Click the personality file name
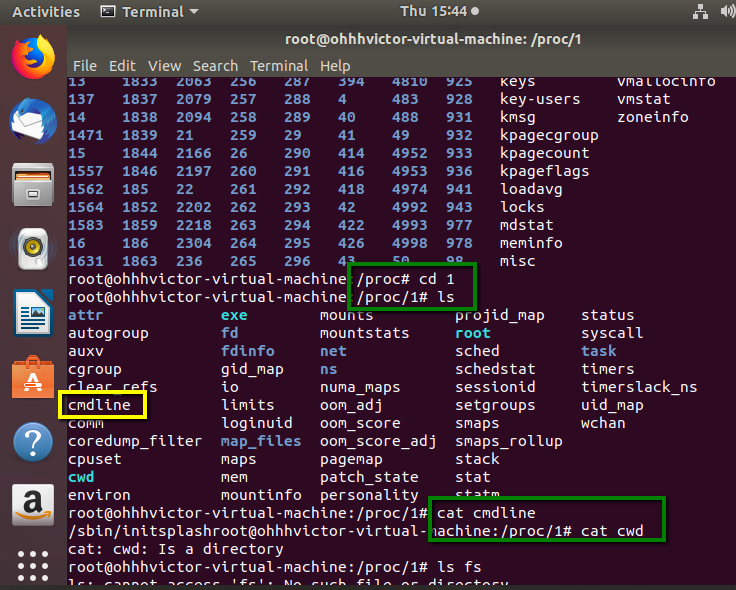The width and height of the screenshot is (736, 590). [x=369, y=495]
